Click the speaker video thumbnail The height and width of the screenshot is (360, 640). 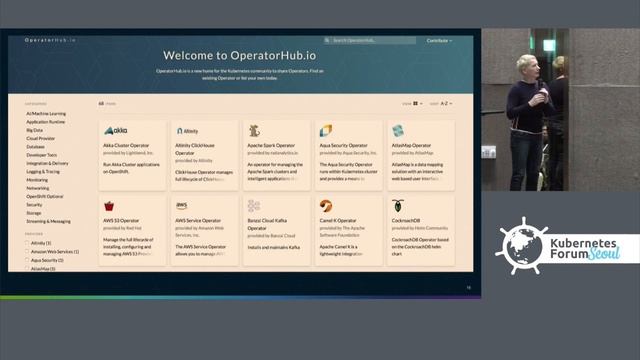[560, 109]
